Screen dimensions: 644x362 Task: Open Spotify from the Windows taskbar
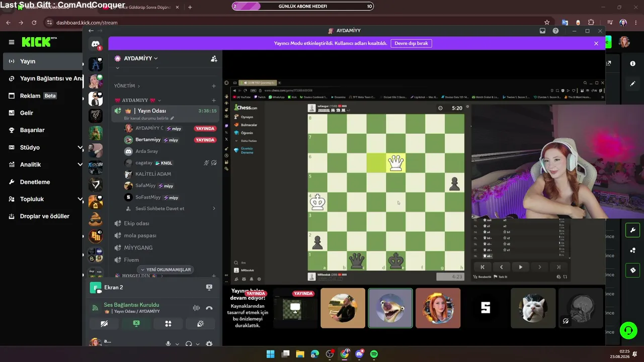[374, 354]
